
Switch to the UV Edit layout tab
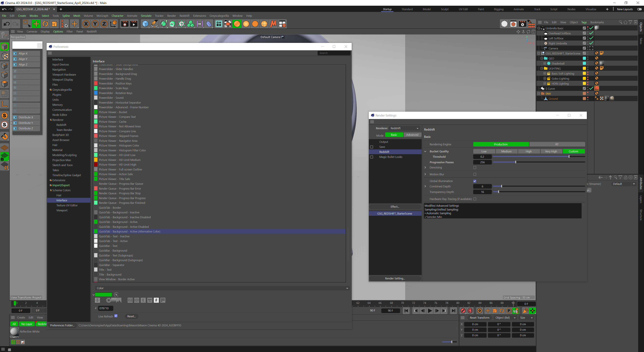coord(463,9)
